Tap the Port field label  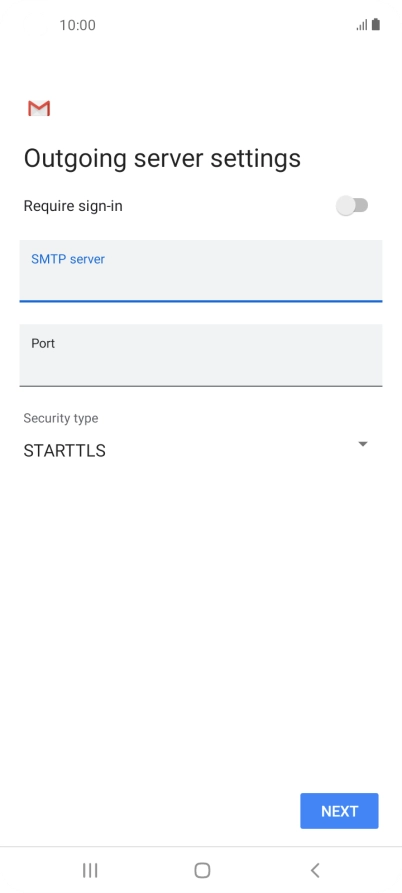pos(43,343)
